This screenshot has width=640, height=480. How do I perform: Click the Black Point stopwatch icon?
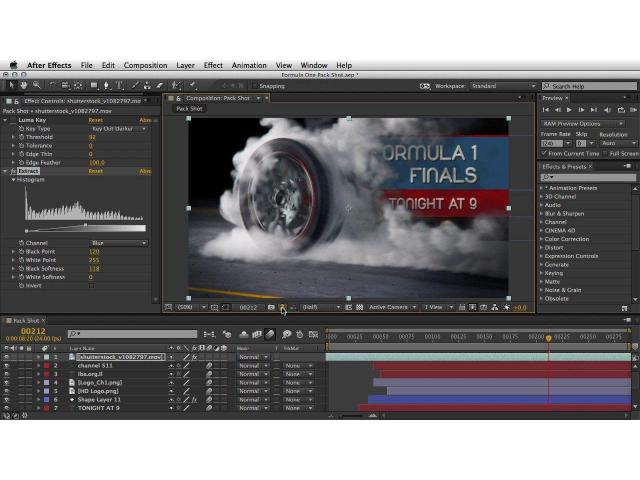(x=21, y=251)
